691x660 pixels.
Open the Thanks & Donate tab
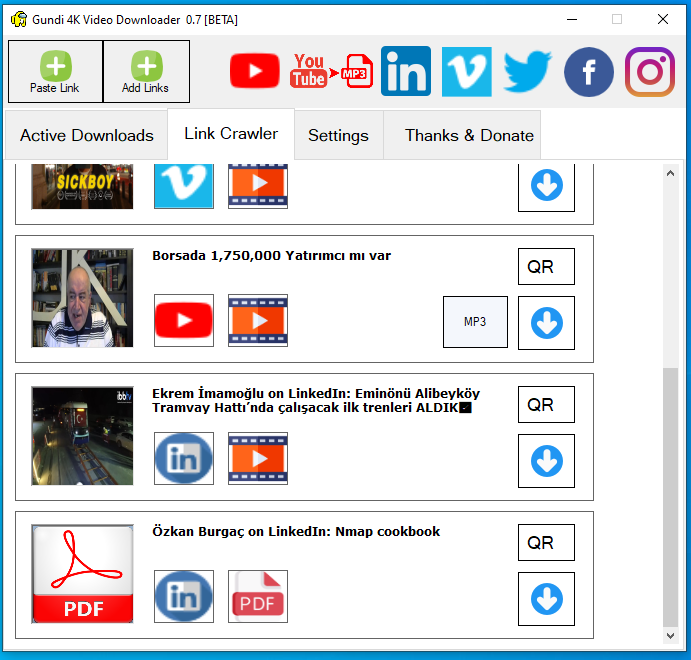(462, 135)
